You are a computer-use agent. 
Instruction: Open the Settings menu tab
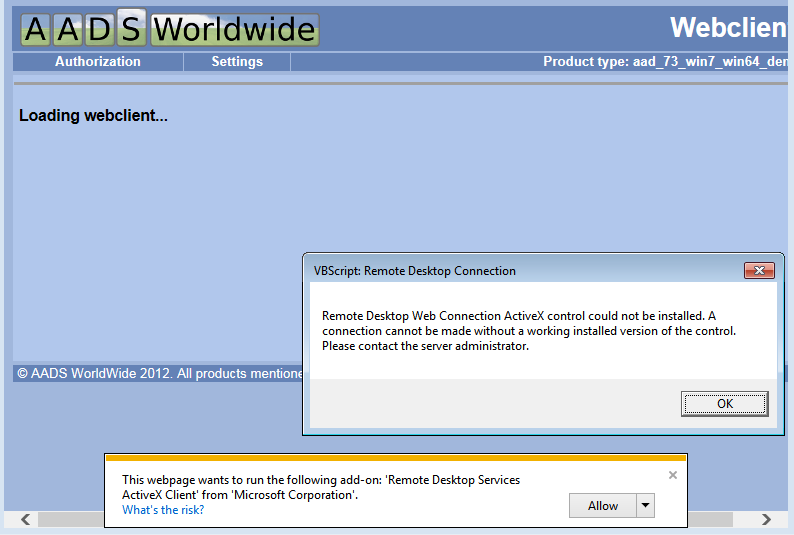[x=237, y=62]
